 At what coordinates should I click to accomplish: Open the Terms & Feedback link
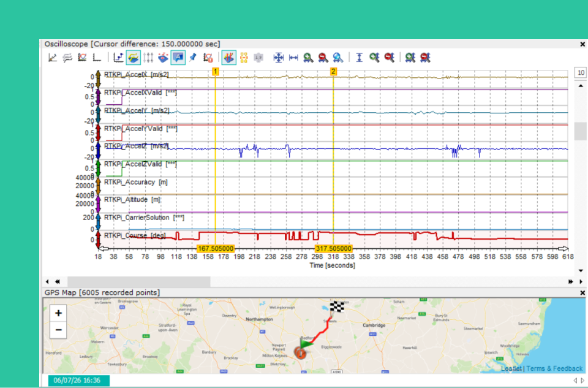tap(554, 368)
